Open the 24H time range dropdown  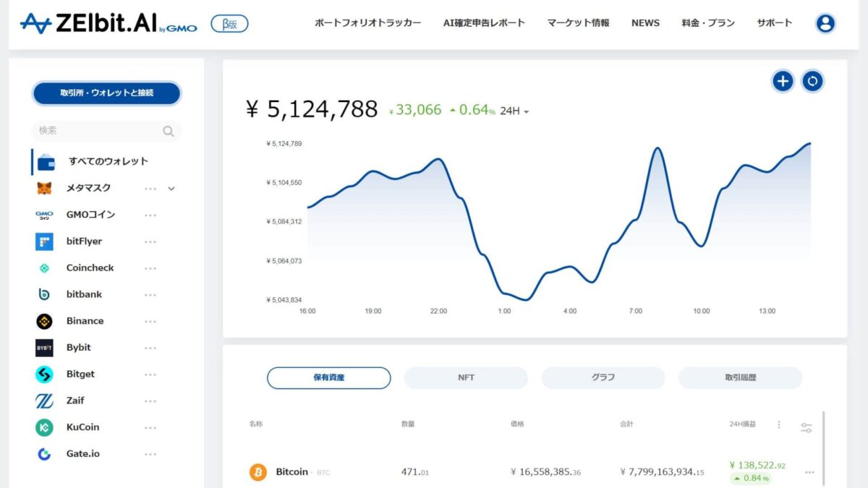click(514, 111)
